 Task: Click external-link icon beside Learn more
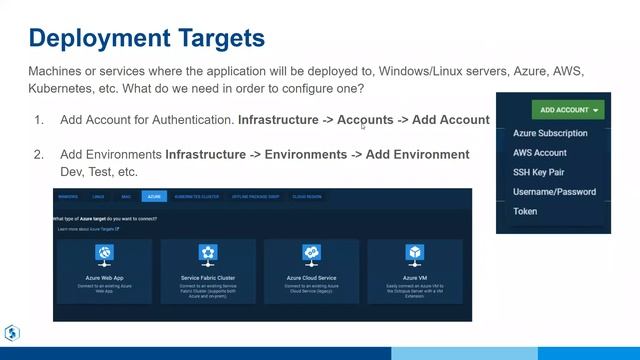click(x=117, y=229)
